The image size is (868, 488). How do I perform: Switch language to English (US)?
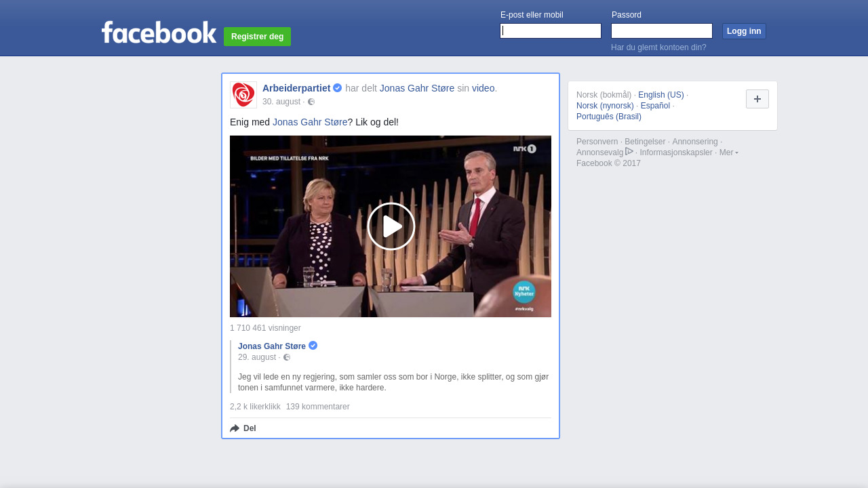661,95
